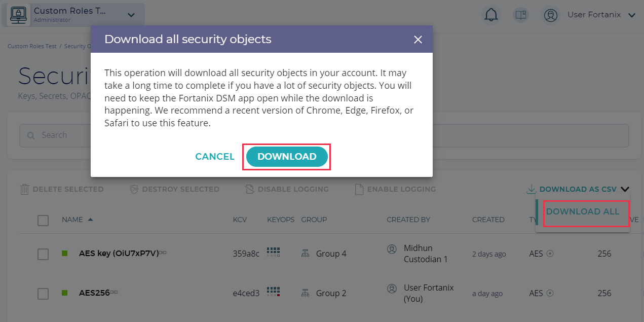This screenshot has height=322, width=644.
Task: Click the account lock monitor icon
Action: pyautogui.click(x=19, y=15)
